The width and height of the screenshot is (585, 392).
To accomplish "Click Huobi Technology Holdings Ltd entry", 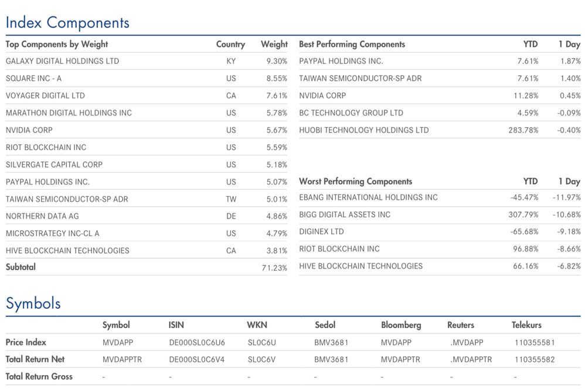I will point(363,130).
